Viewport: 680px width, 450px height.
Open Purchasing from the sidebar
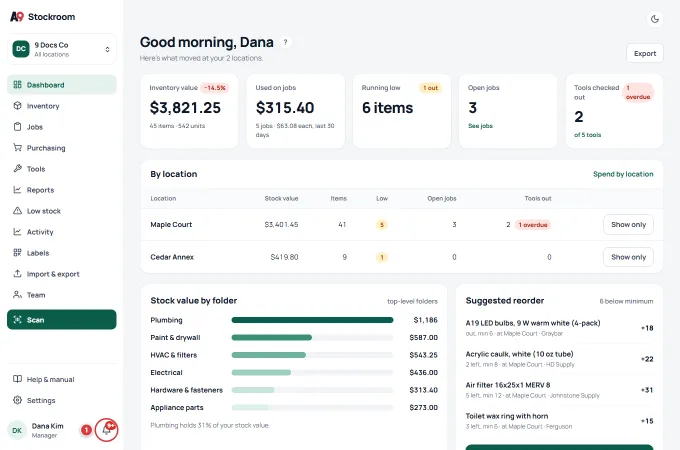62,148
